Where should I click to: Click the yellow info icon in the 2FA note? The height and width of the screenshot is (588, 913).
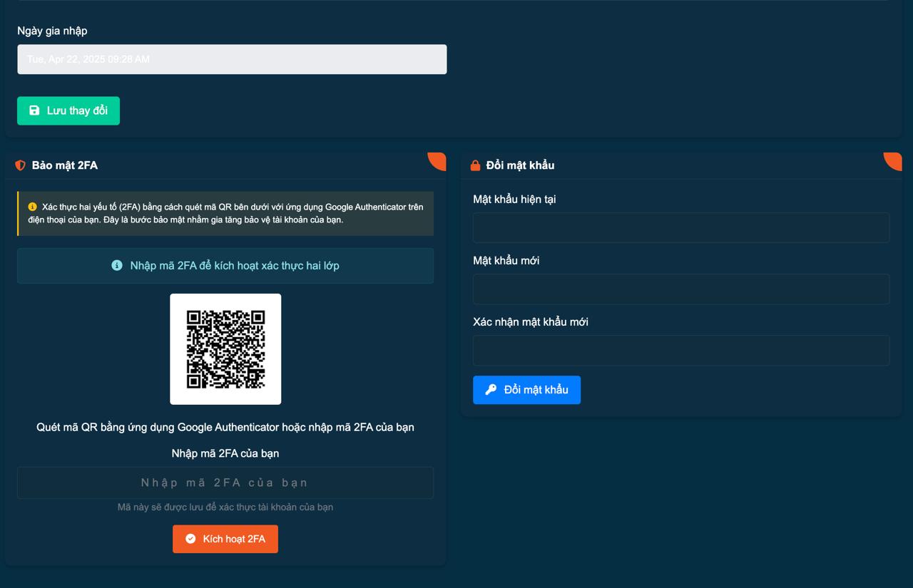[32, 207]
